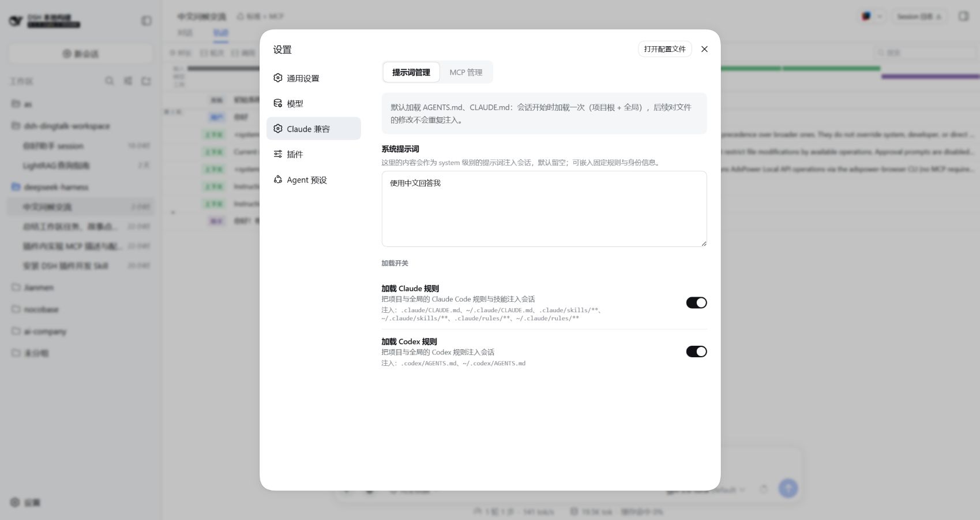Toggle the 加载 Codex 规则 switch
Viewport: 980px width, 520px height.
click(x=696, y=351)
